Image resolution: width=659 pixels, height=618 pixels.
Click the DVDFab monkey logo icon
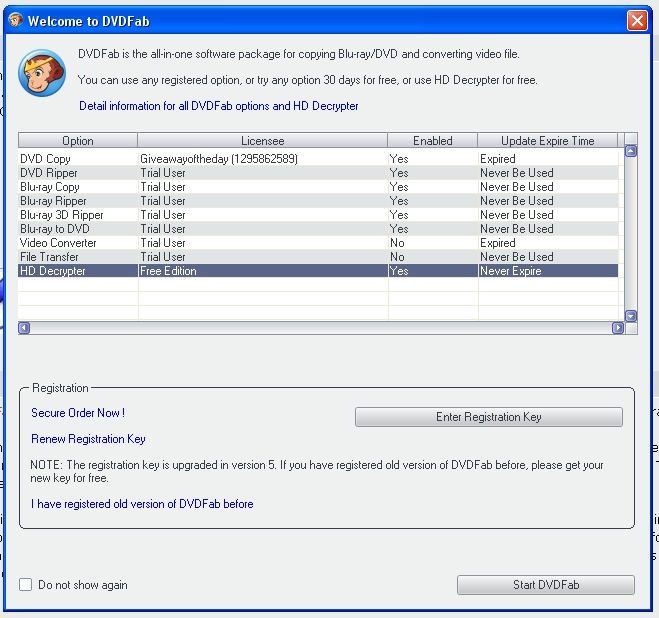42,73
